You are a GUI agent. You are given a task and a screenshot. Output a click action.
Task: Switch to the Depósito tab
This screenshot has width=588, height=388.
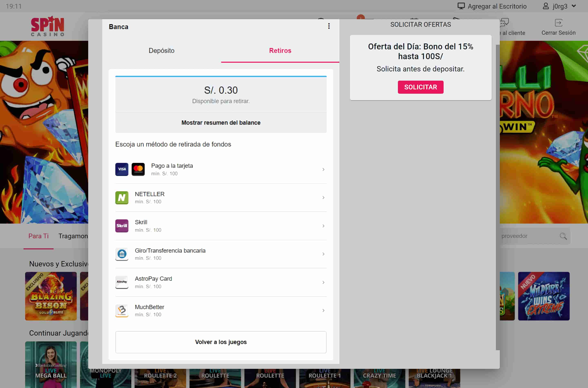[x=161, y=50]
